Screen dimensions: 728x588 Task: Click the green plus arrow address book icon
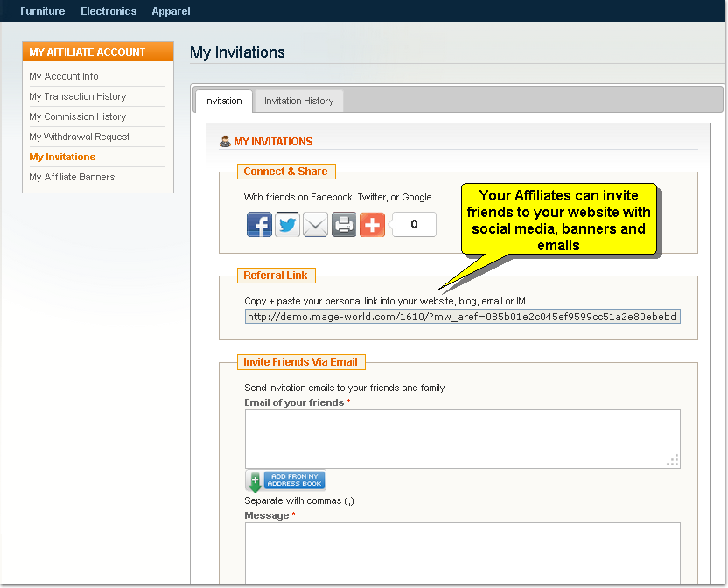click(255, 481)
